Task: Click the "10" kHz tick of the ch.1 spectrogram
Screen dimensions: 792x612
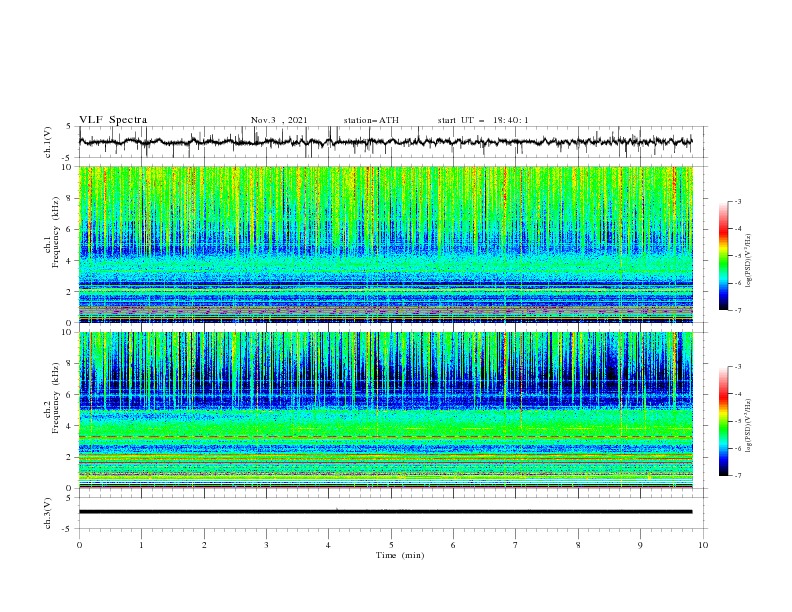Action: pyautogui.click(x=67, y=167)
